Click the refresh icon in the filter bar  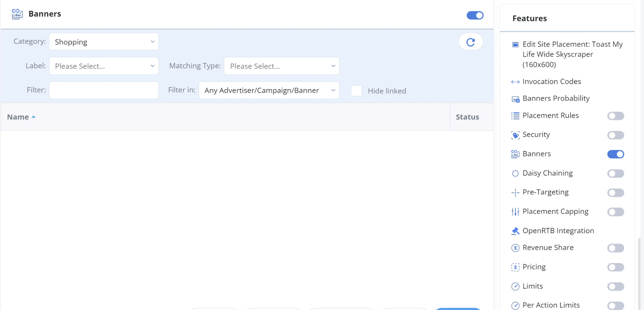click(470, 42)
